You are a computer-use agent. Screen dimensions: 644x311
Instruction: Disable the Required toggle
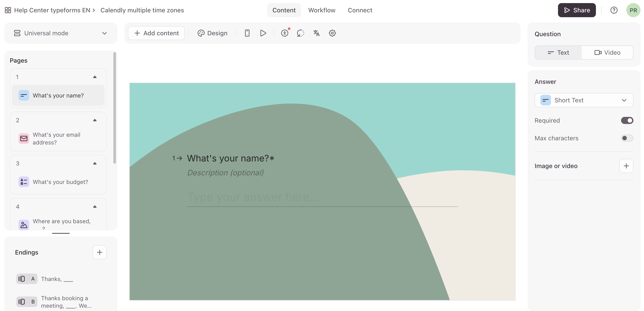click(x=627, y=120)
